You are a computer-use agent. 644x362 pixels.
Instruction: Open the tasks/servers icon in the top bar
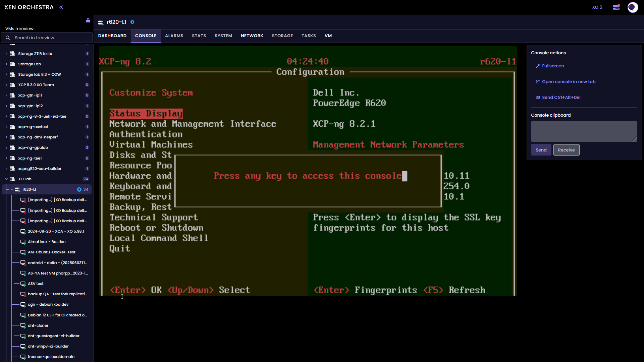point(616,7)
